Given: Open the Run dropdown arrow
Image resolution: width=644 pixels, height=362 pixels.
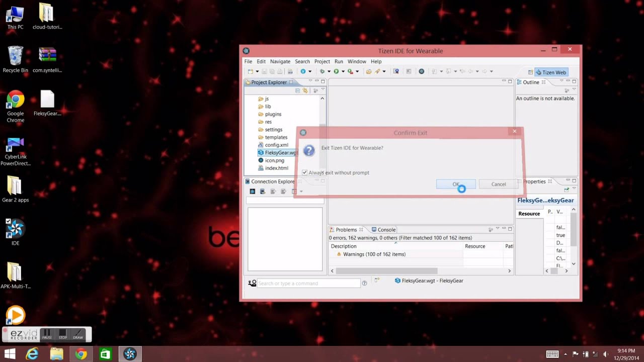Looking at the screenshot, I should (x=343, y=71).
